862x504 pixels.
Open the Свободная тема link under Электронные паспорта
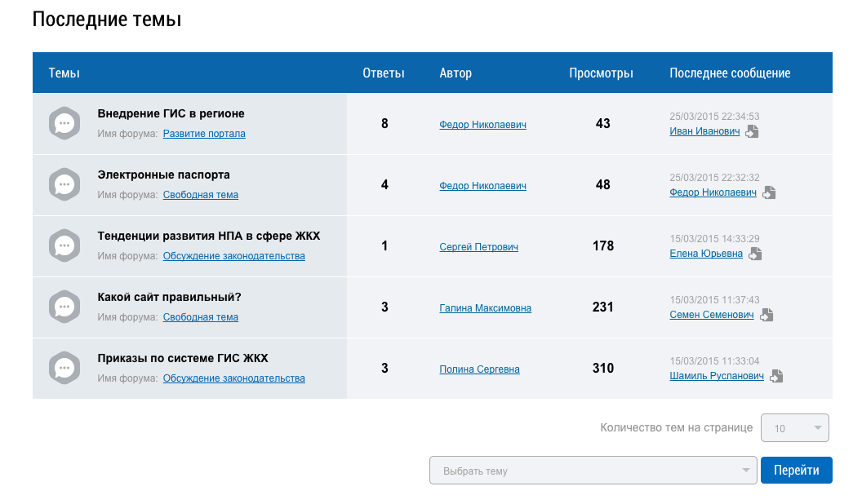point(201,195)
